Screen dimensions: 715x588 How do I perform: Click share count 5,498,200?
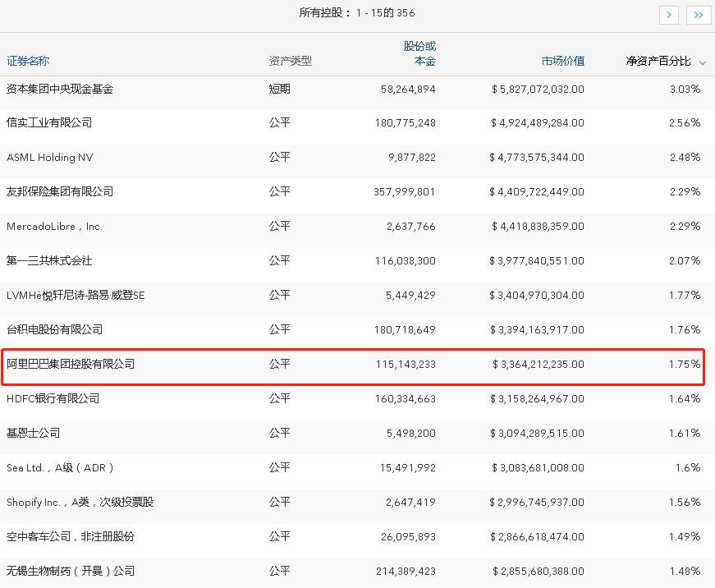point(410,433)
